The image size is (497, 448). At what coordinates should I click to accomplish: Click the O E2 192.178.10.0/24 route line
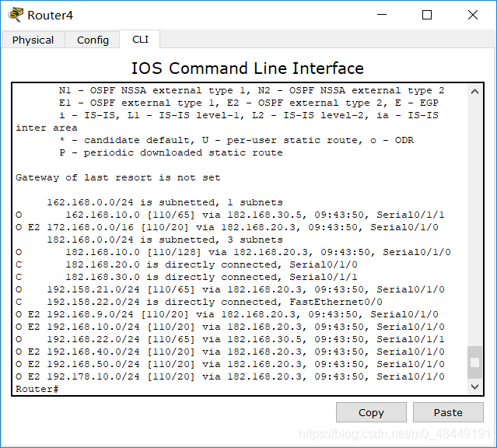[230, 376]
